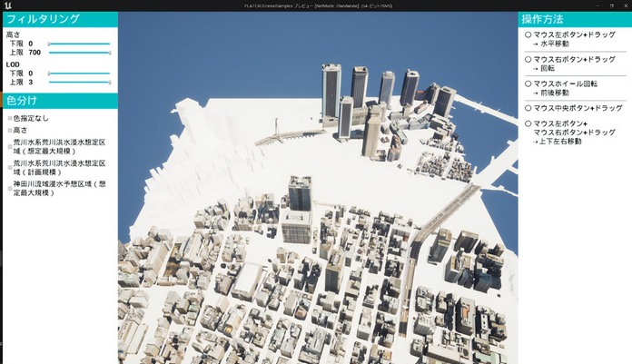Click the マウス右ボタン+ドラッグ instruction bullet

tap(528, 59)
